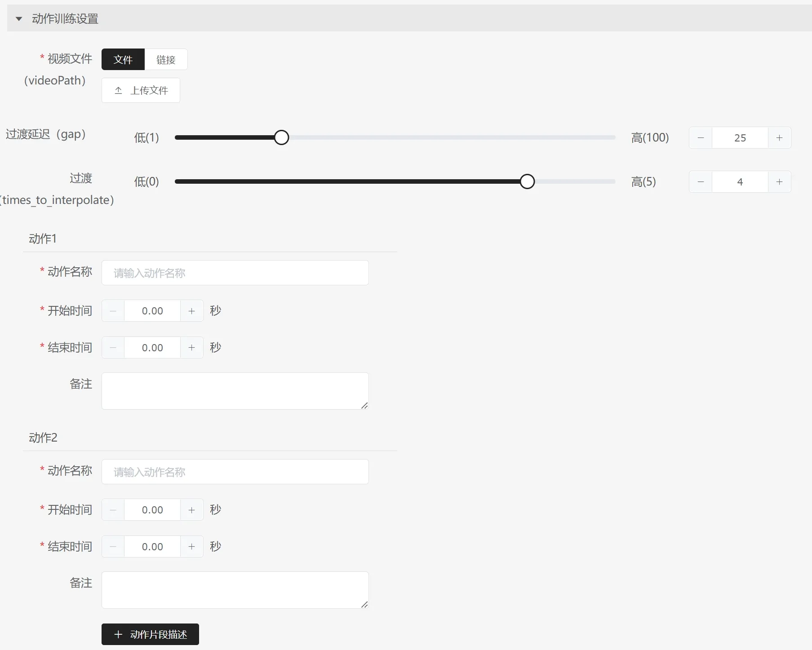
Task: Decrease times_to_interpolate value with minus
Action: (701, 182)
